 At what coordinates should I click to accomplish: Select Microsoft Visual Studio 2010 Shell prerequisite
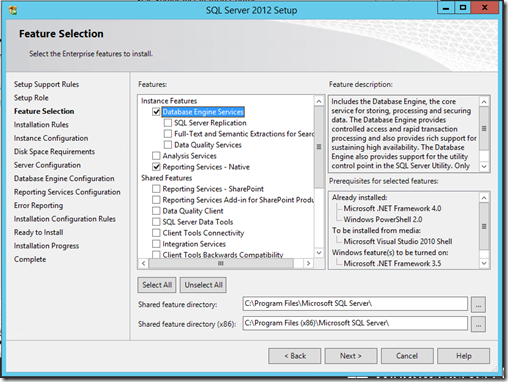pyautogui.click(x=398, y=241)
